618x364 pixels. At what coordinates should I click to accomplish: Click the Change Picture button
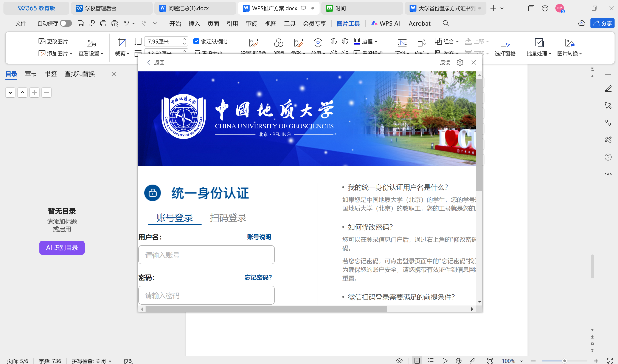click(x=53, y=41)
